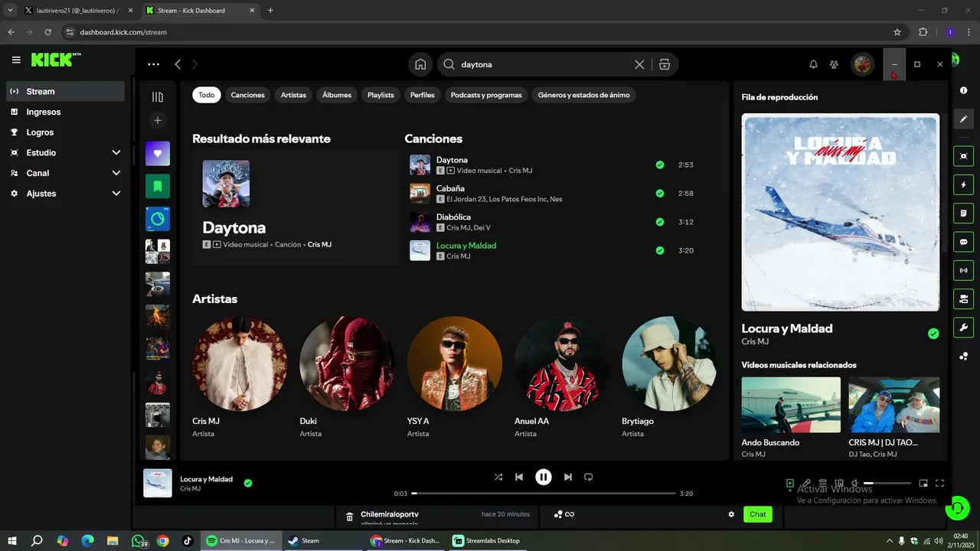Skip to next track
The width and height of the screenshot is (980, 551).
click(x=568, y=477)
